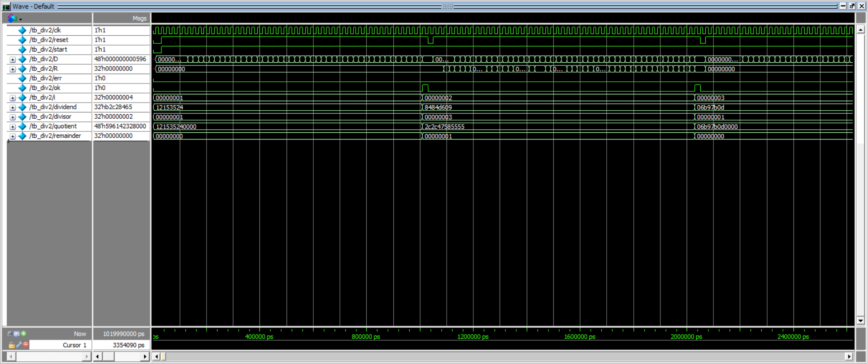Select the /tb_div2/err signal name
This screenshot has width=868, height=364.
point(45,78)
